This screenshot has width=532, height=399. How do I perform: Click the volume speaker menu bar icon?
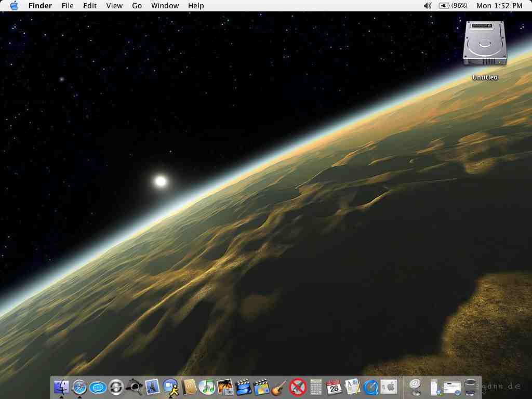point(428,6)
